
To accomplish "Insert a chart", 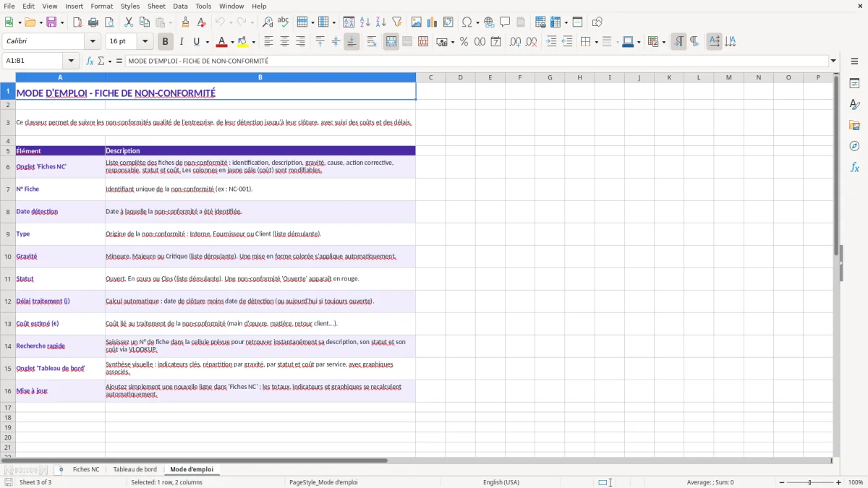I will pyautogui.click(x=432, y=22).
